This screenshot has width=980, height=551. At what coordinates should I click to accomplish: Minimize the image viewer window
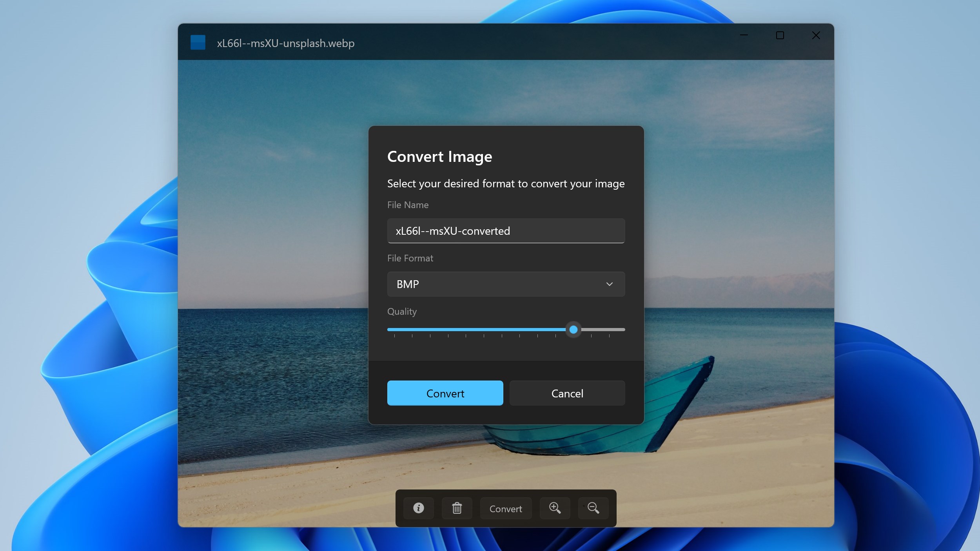tap(744, 35)
